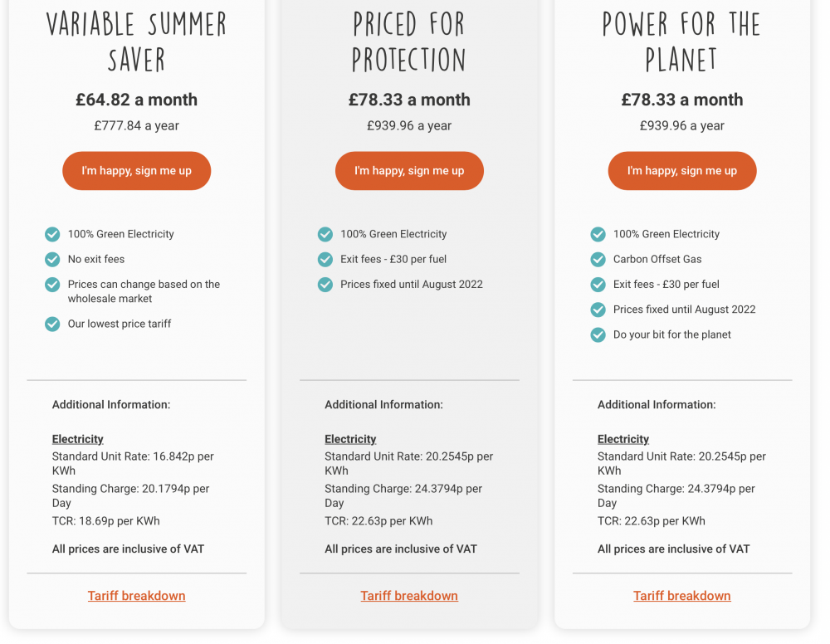The image size is (830, 644).
Task: Open Tariff breakdown for Power for the Planet
Action: [x=682, y=596]
